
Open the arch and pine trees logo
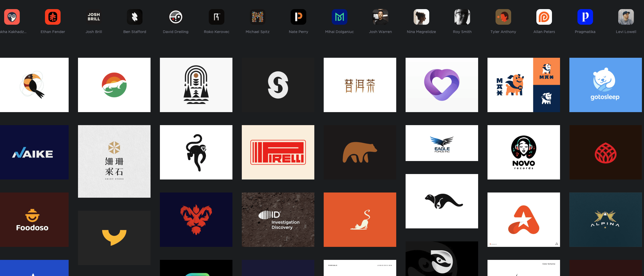196,85
